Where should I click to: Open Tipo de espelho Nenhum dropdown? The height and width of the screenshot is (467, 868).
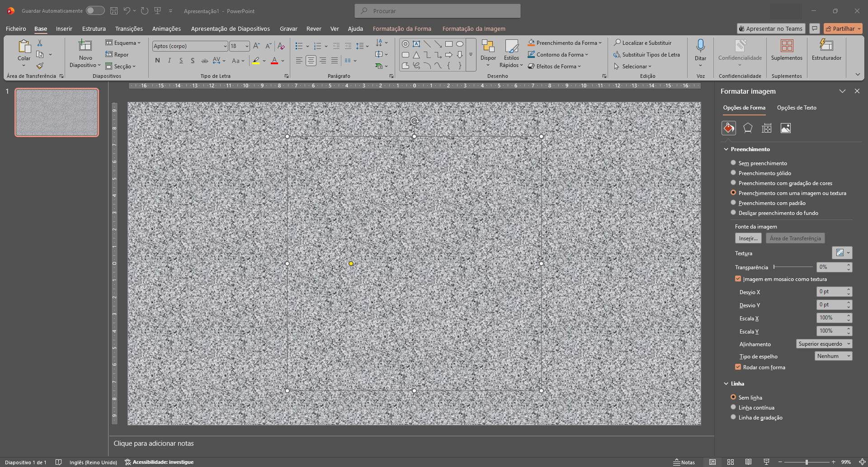point(834,356)
